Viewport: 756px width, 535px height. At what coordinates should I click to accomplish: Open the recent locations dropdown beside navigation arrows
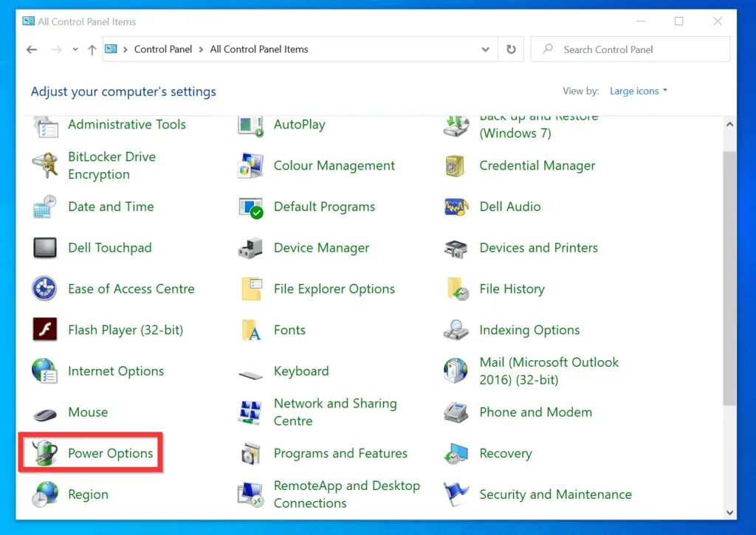[75, 49]
